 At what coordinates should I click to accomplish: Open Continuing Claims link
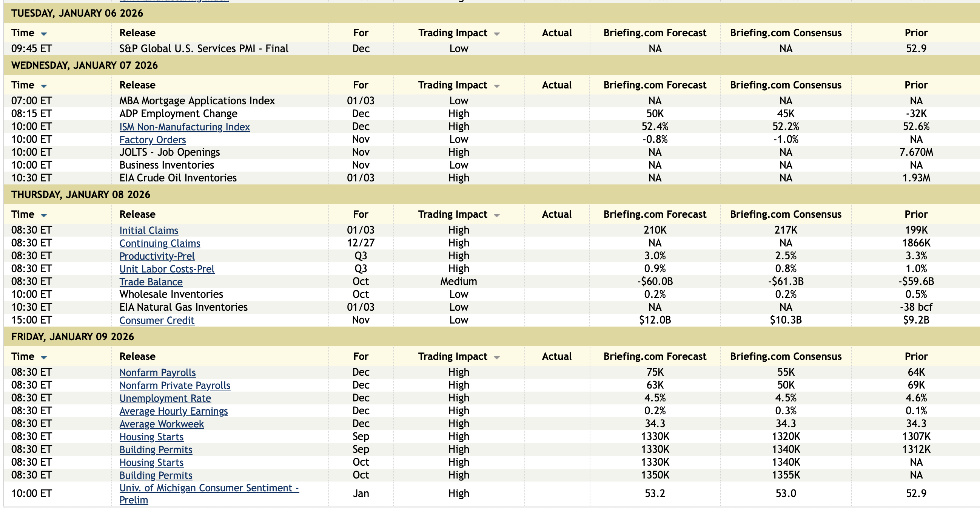tap(160, 243)
